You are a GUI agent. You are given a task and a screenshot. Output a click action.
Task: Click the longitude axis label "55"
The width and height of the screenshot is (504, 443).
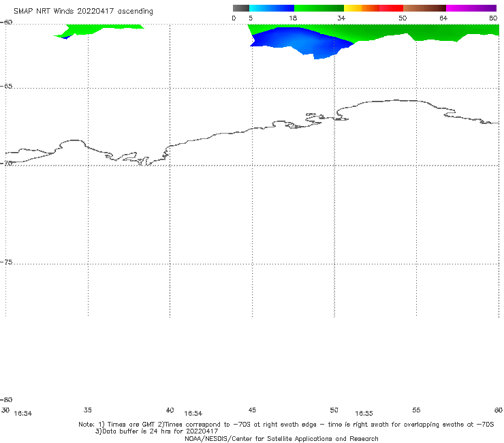click(416, 410)
